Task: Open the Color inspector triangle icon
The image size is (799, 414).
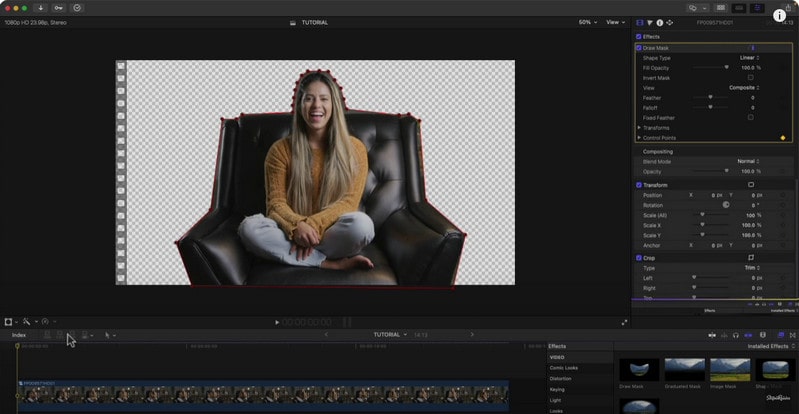Action: (650, 22)
